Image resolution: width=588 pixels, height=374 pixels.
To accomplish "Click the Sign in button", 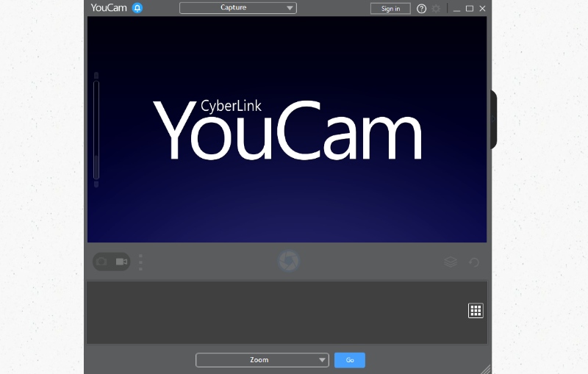I will 390,9.
